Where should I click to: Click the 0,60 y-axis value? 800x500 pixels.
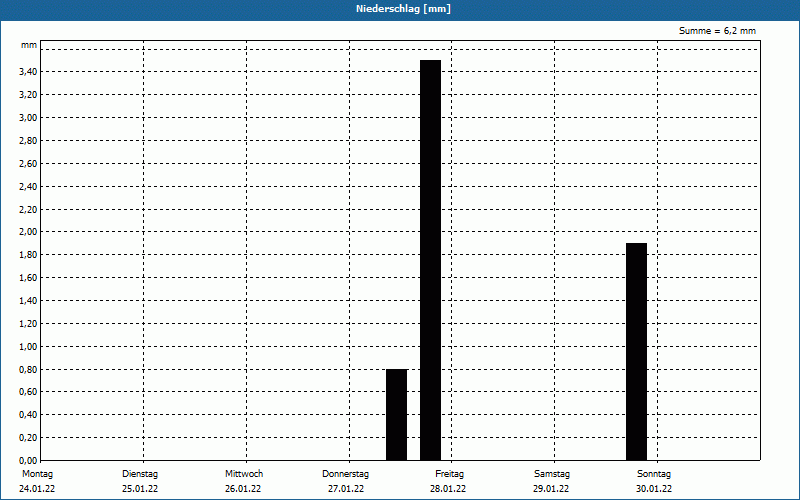pos(28,392)
